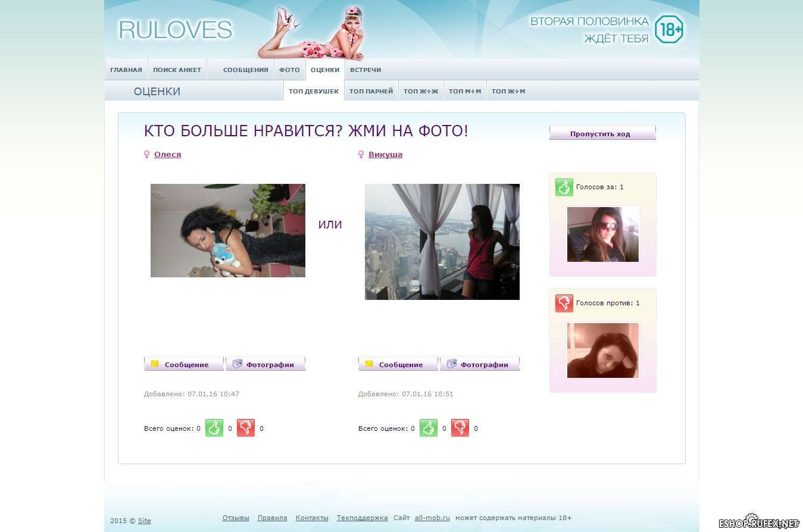Viewport: 803px width, 532px height.
Task: Switch to the 'Топ парней' tab
Action: coord(371,91)
